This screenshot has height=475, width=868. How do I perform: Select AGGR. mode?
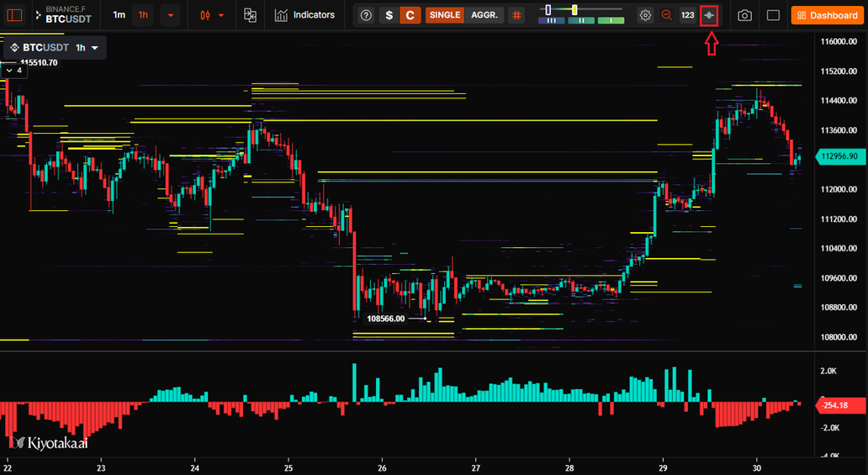[x=484, y=15]
